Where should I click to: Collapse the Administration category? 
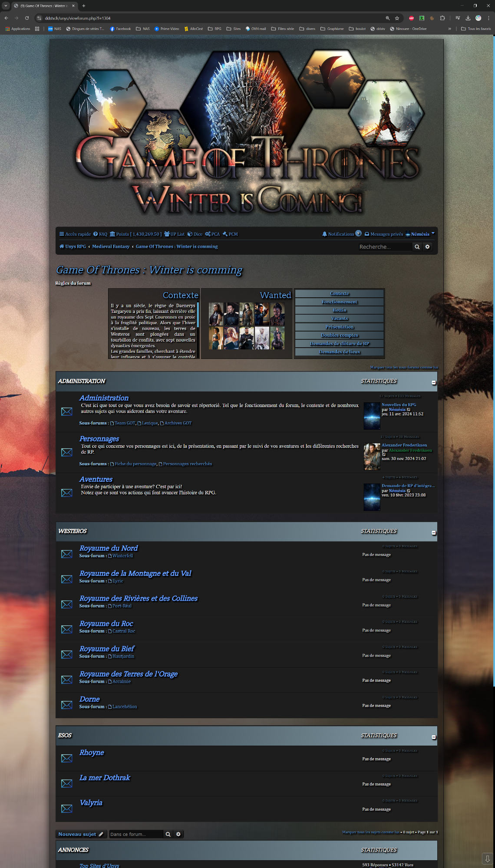tap(433, 382)
